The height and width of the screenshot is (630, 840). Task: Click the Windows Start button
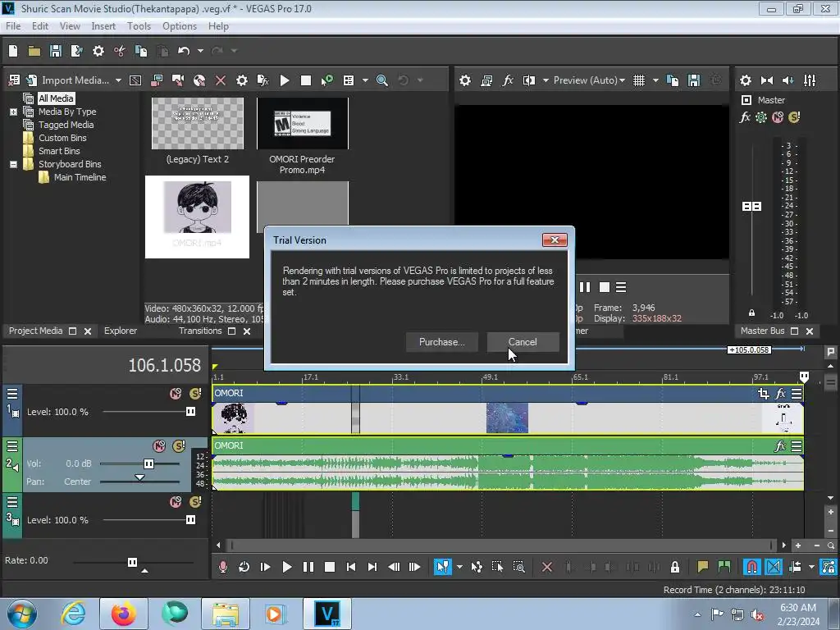click(x=21, y=614)
